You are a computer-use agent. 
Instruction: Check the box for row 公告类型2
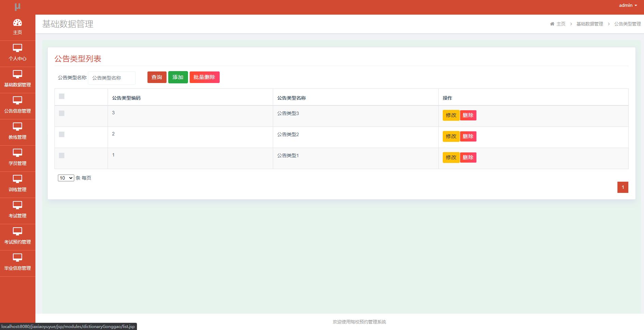coord(62,134)
